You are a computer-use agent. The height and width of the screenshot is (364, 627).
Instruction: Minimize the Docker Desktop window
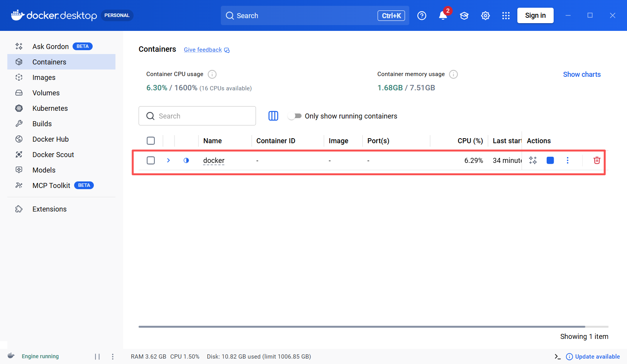click(x=568, y=15)
